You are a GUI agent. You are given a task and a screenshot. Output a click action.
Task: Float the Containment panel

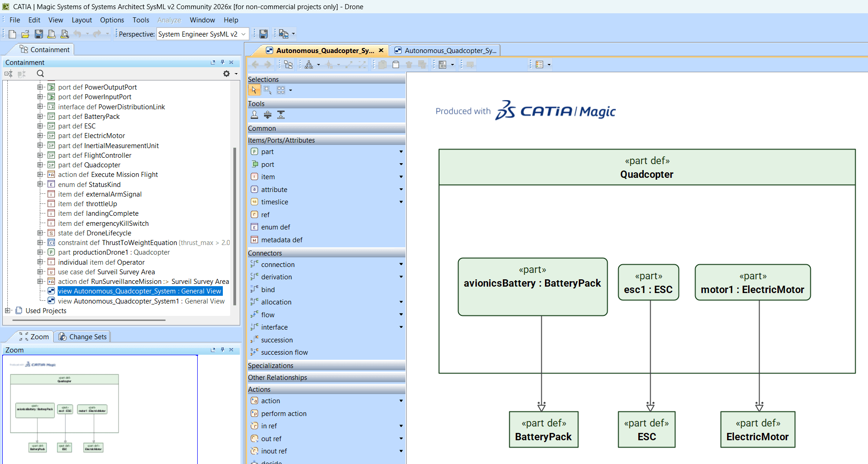pos(213,62)
